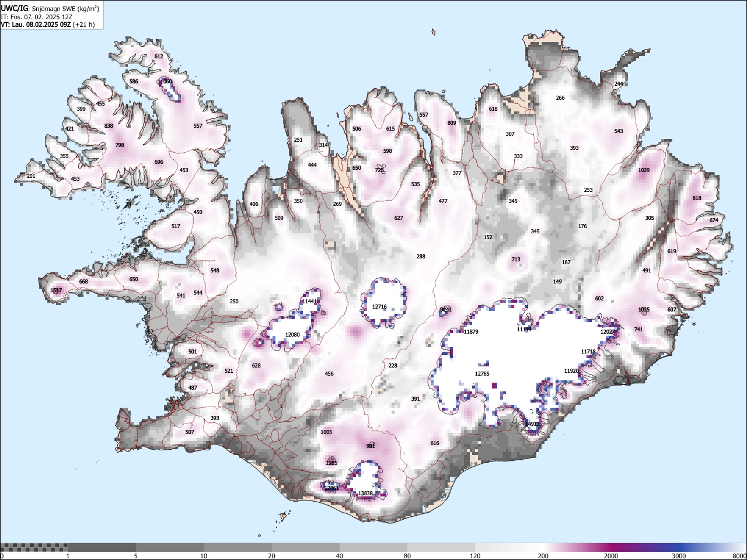Select the darkest grey 1–5 legend segment
This screenshot has width=747, height=560.
(102, 547)
